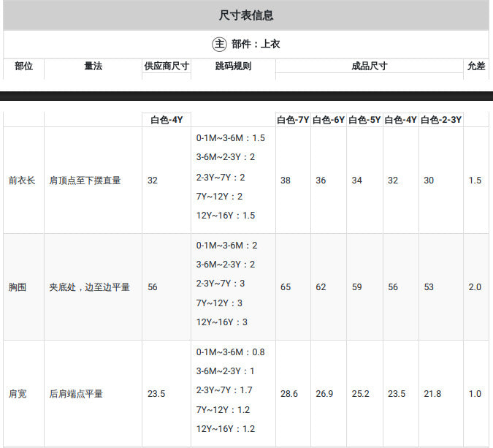
Task: Click the 肩宽 row label
Action: (x=18, y=394)
